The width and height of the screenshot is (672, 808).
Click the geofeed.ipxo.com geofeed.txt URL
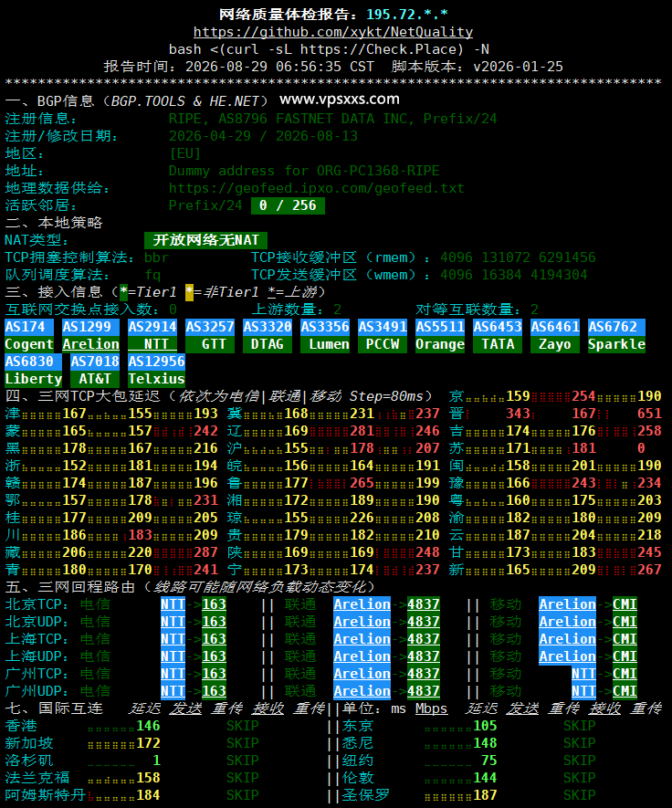[x=317, y=188]
